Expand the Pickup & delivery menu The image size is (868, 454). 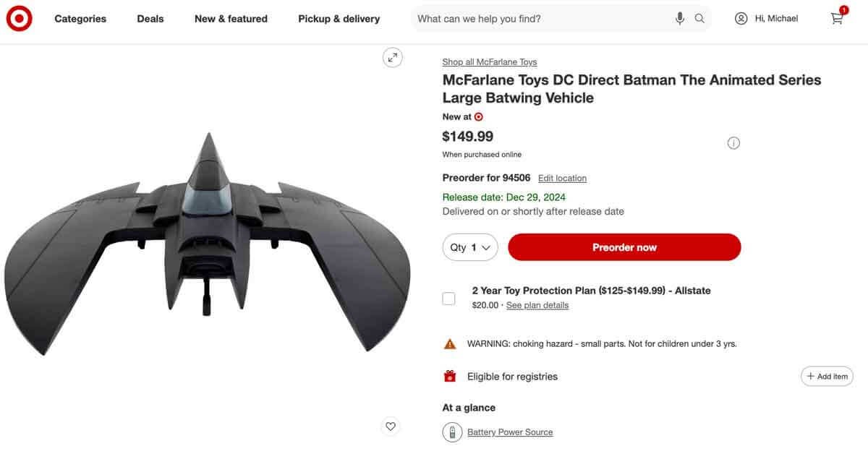pyautogui.click(x=339, y=19)
